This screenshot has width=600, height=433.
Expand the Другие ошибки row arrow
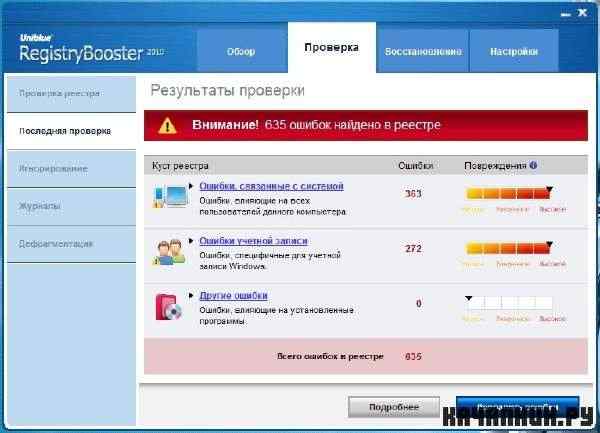pyautogui.click(x=191, y=295)
